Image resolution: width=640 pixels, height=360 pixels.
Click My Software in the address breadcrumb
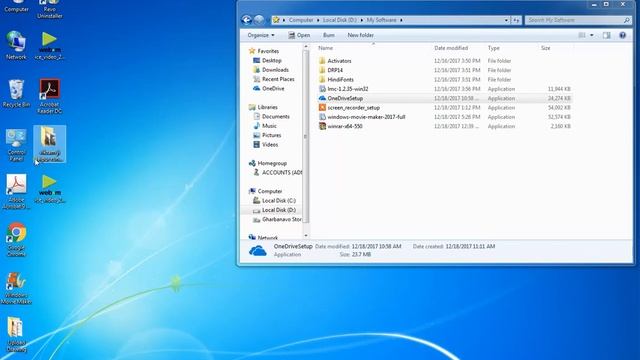[381, 20]
